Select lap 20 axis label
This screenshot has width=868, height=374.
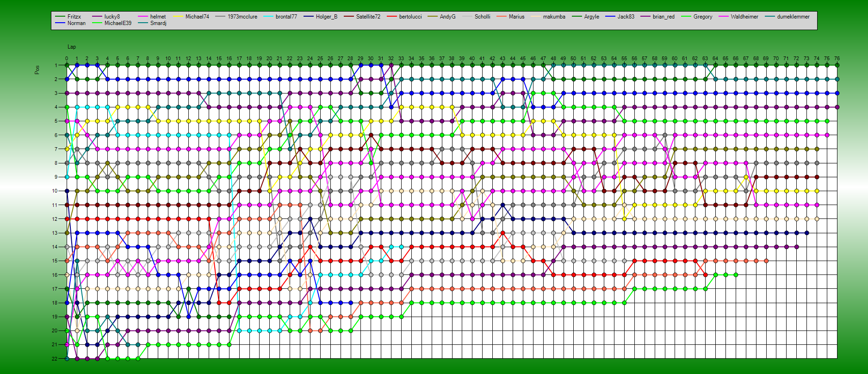click(x=269, y=59)
